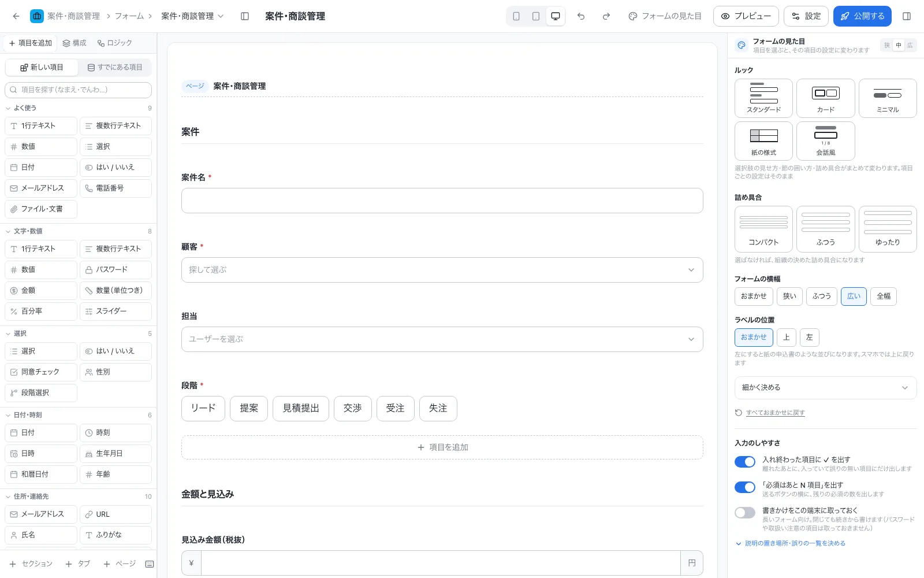Click the 案件・商談管理 app icon
This screenshot has width=924, height=578.
pos(37,16)
